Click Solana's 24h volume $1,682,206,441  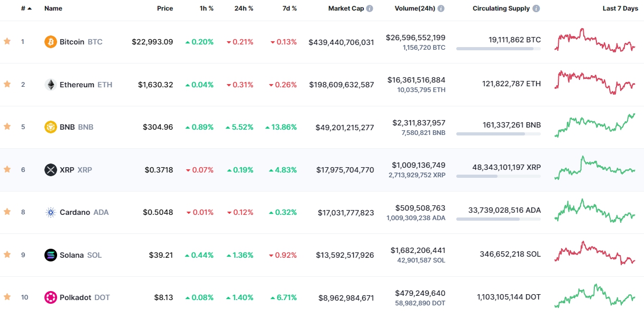click(418, 250)
